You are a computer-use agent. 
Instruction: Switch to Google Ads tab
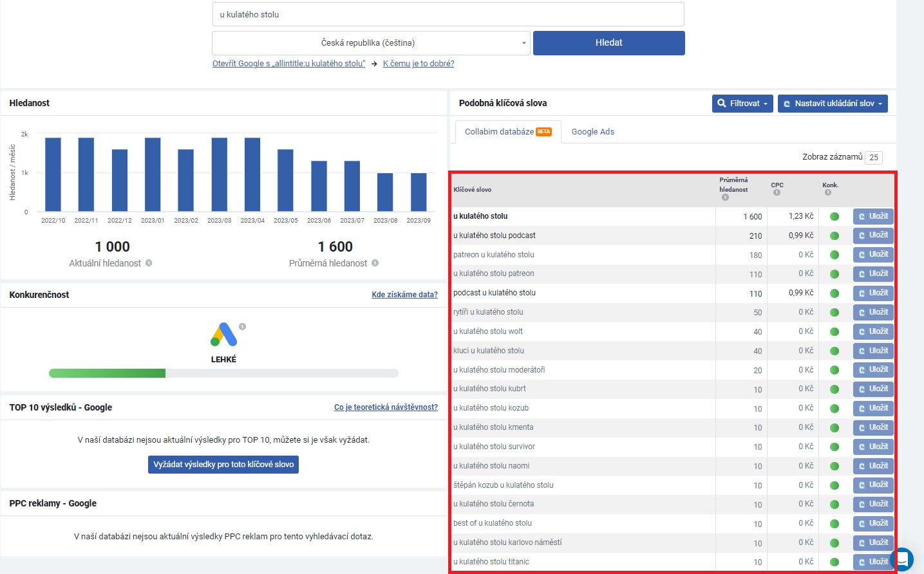click(x=593, y=132)
